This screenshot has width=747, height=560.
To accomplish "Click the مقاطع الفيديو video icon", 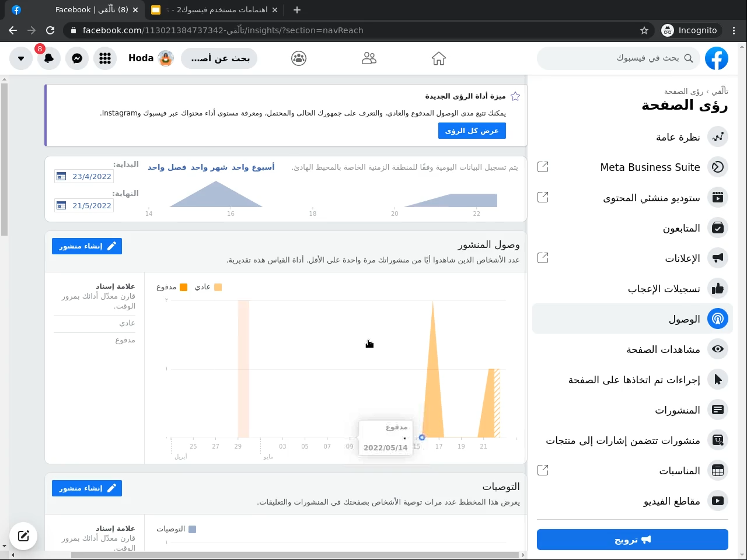I will click(718, 501).
